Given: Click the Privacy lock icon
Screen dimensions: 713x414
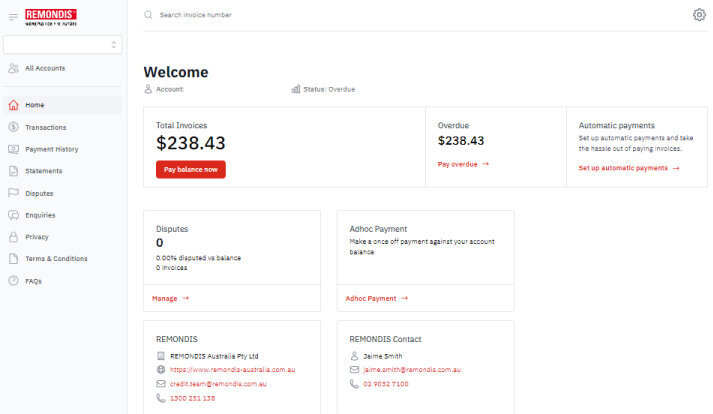Looking at the screenshot, I should tap(14, 237).
